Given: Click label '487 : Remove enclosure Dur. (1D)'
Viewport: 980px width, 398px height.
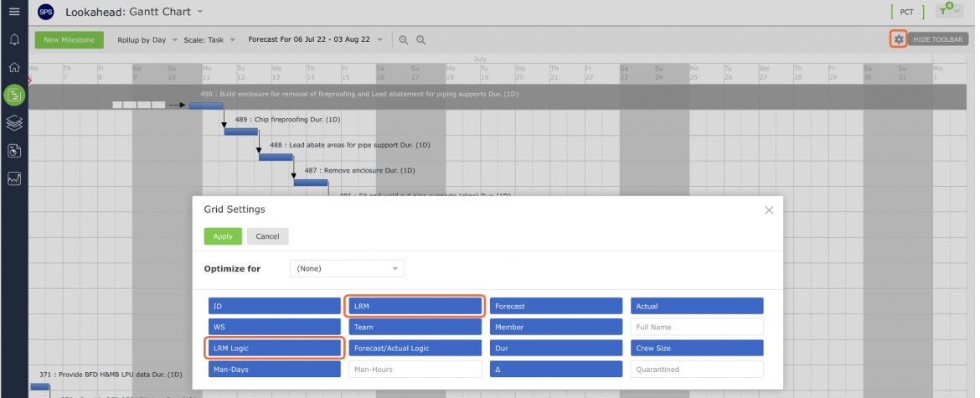Looking at the screenshot, I should 360,170.
